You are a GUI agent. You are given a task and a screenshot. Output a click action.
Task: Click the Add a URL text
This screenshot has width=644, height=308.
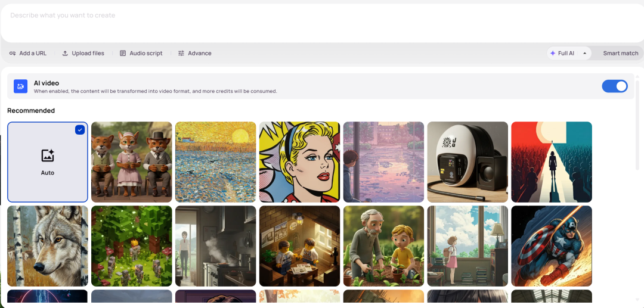pyautogui.click(x=33, y=53)
